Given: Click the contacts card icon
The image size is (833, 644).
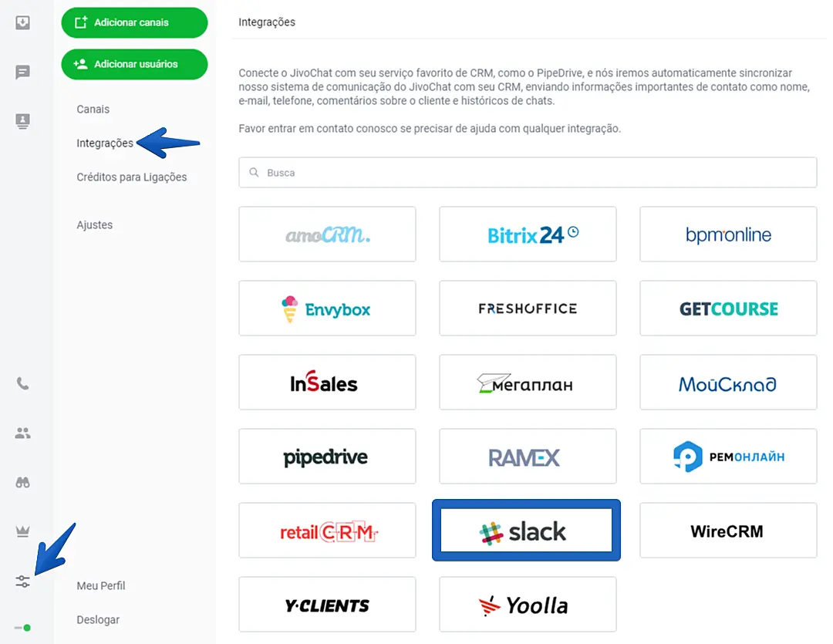Looking at the screenshot, I should (x=23, y=121).
